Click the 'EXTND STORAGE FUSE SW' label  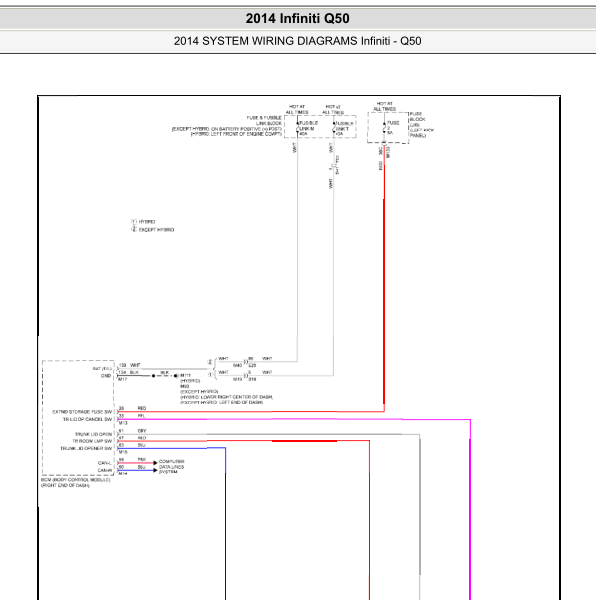82,412
